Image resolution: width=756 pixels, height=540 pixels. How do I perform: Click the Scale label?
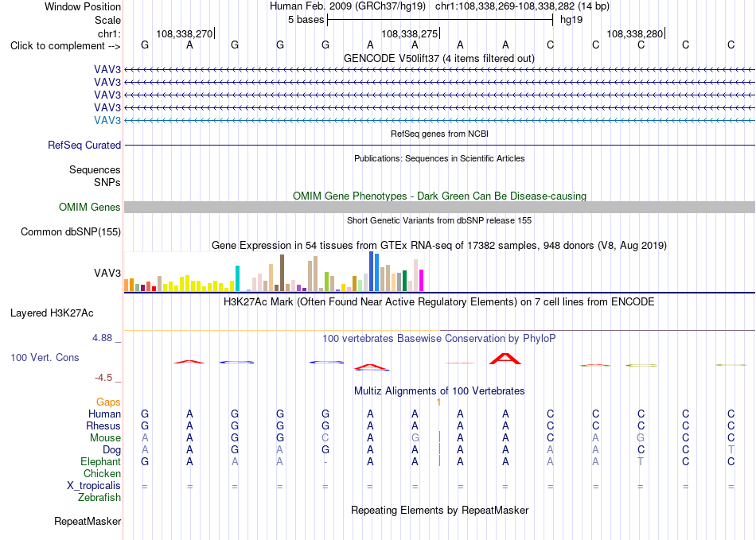tap(107, 20)
